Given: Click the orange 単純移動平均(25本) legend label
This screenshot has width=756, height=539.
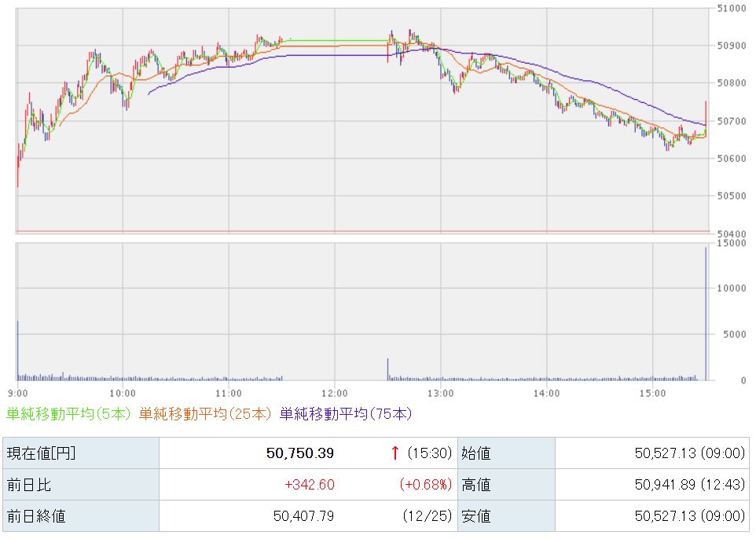Looking at the screenshot, I should 207,413.
